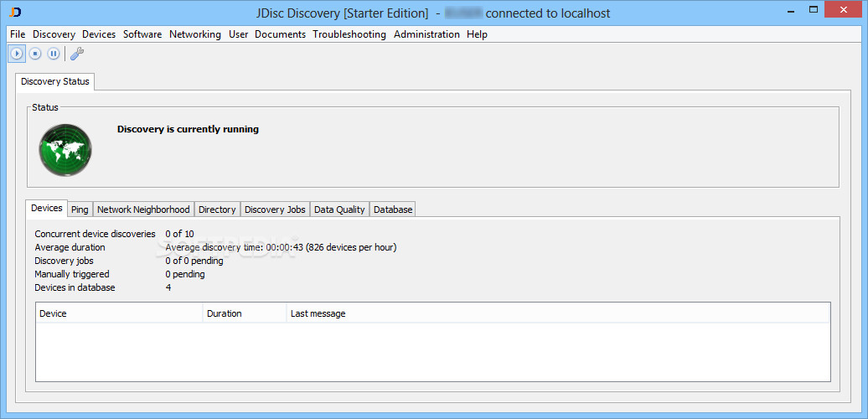Switch to the Discovery Jobs tab
The height and width of the screenshot is (419, 868).
point(275,209)
